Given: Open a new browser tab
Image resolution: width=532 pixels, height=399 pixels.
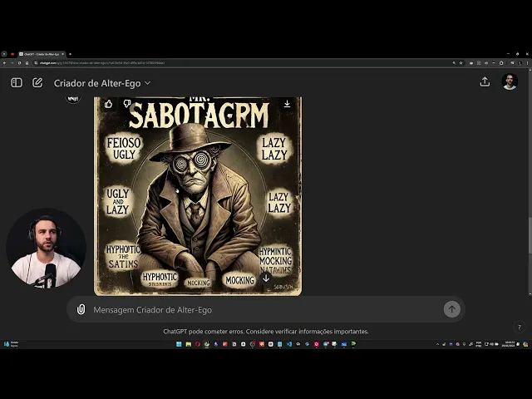Looking at the screenshot, I should (70, 54).
